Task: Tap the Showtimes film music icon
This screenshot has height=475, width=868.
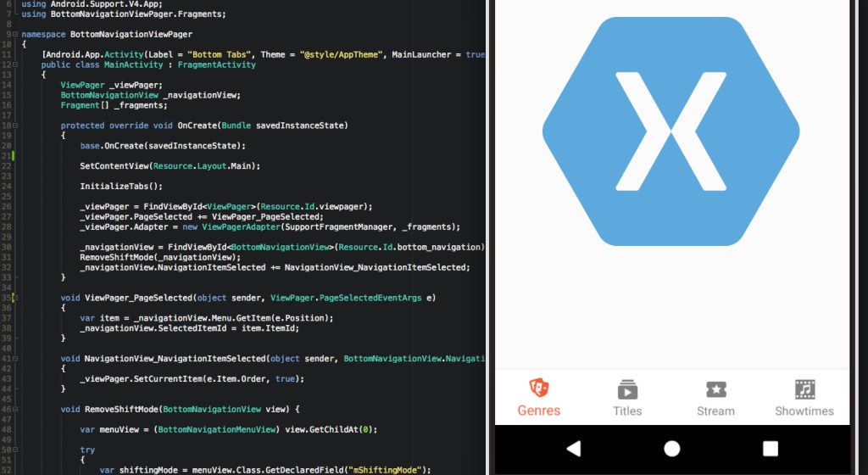Action: (804, 389)
